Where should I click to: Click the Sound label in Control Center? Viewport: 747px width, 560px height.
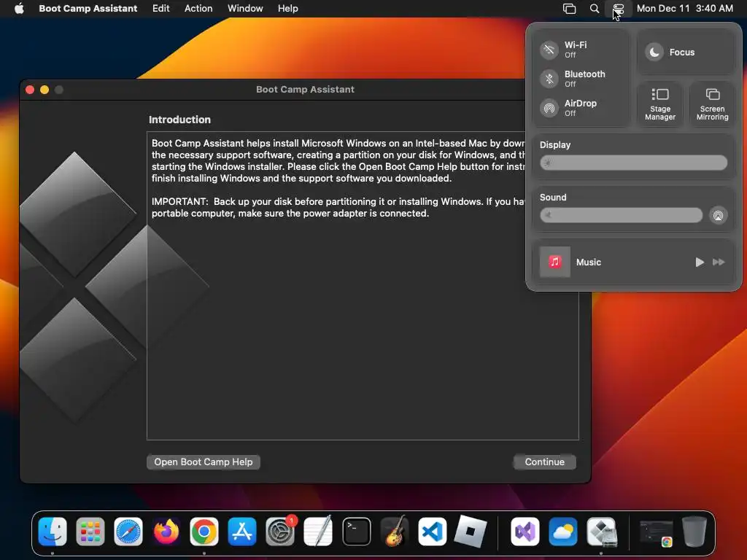[x=553, y=197]
